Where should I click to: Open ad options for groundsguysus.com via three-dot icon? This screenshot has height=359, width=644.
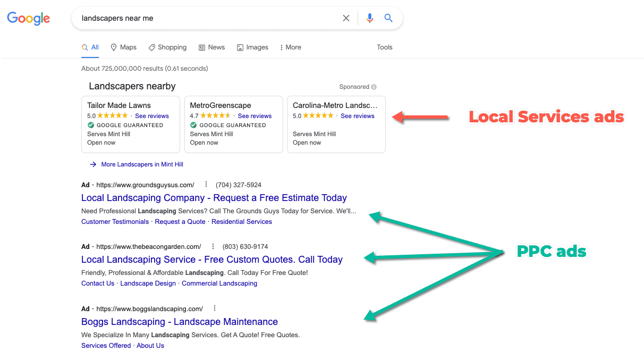tap(206, 185)
